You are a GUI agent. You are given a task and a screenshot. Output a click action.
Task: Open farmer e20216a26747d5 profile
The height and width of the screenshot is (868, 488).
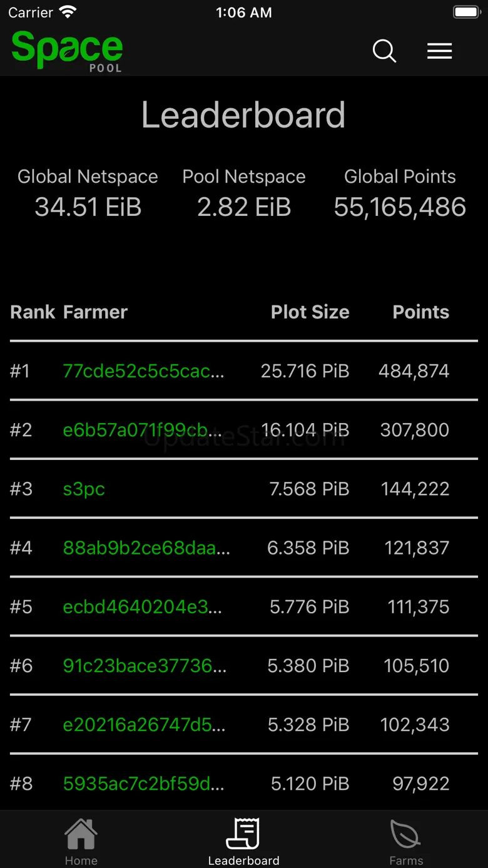[144, 724]
